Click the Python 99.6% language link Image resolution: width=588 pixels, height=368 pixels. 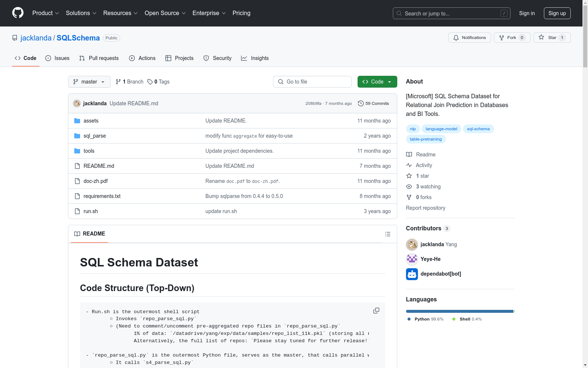[426, 319]
